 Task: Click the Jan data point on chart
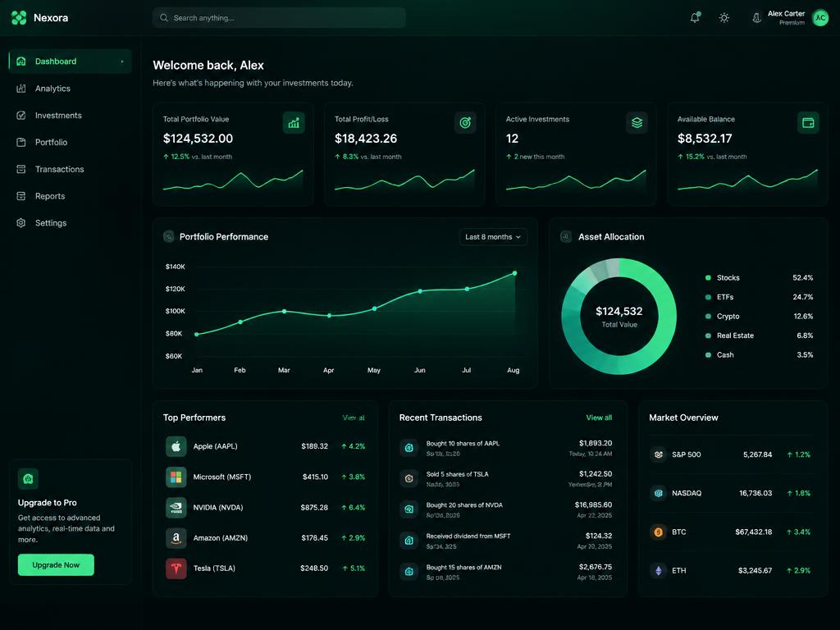[197, 335]
